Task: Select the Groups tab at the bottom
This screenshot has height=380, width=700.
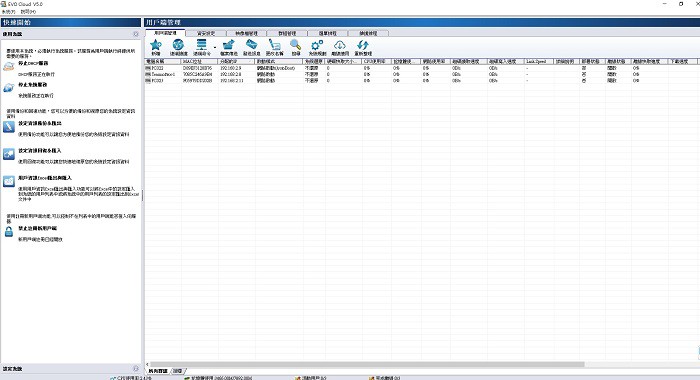Action: pos(178,371)
